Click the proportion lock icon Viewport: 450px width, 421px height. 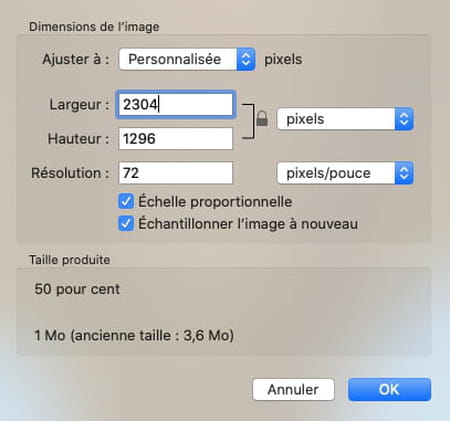click(x=262, y=119)
